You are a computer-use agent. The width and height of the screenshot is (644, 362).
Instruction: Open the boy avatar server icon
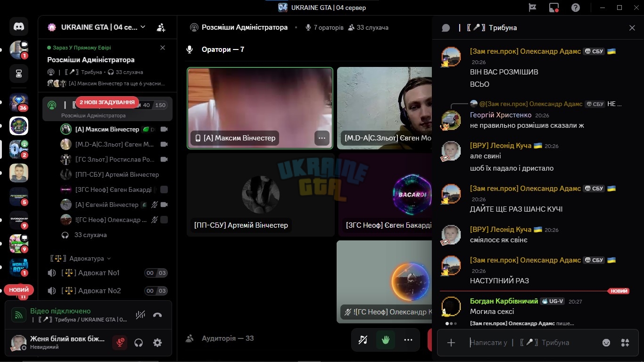click(19, 173)
